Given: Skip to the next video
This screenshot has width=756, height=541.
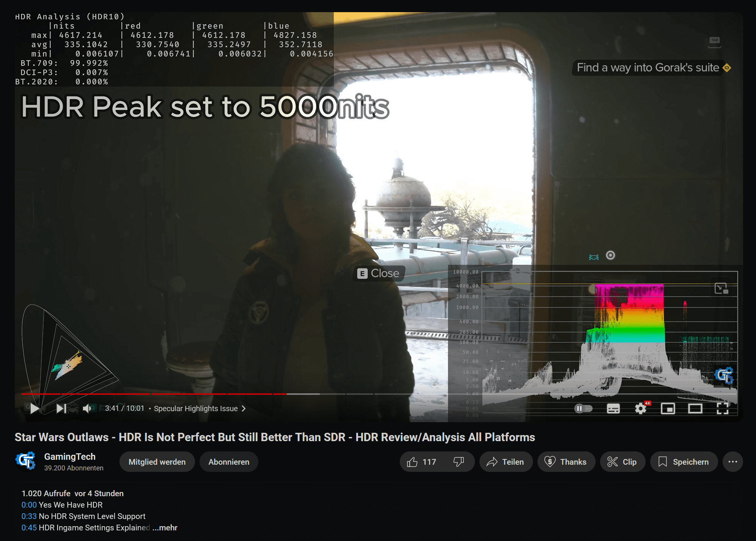Looking at the screenshot, I should pyautogui.click(x=61, y=409).
